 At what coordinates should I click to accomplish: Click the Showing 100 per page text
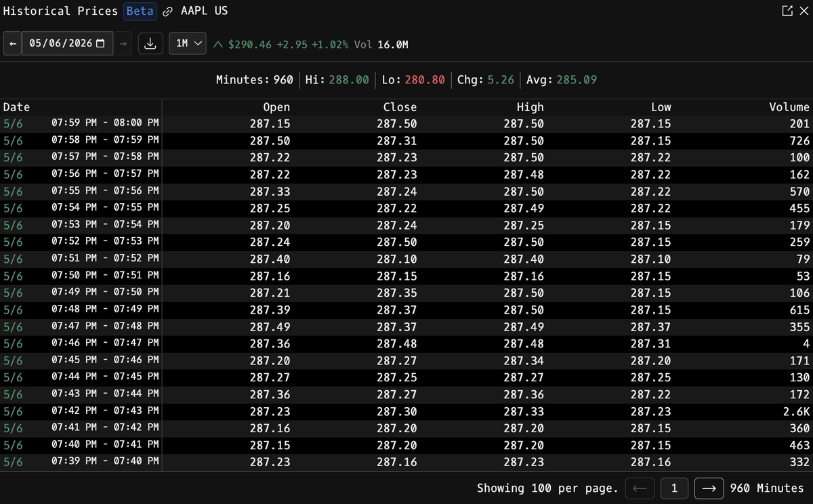(x=547, y=488)
